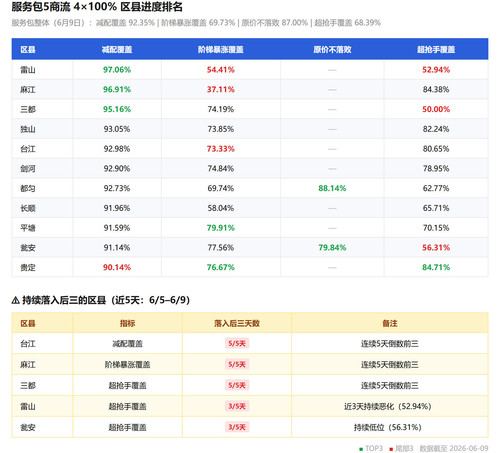
Task: Click the value 92.73%
Action: (117, 188)
